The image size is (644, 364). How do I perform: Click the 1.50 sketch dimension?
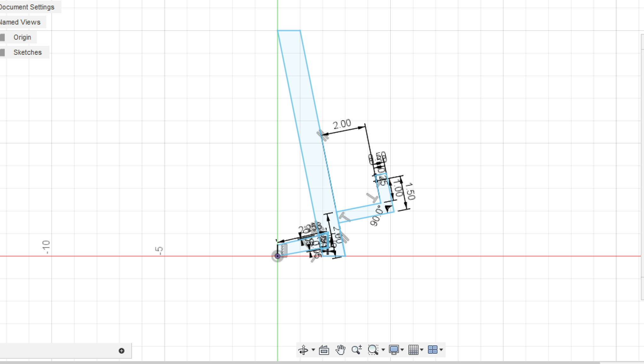click(410, 191)
